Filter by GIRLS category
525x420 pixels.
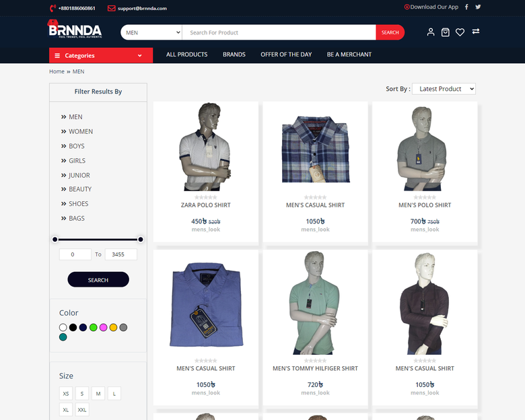77,161
